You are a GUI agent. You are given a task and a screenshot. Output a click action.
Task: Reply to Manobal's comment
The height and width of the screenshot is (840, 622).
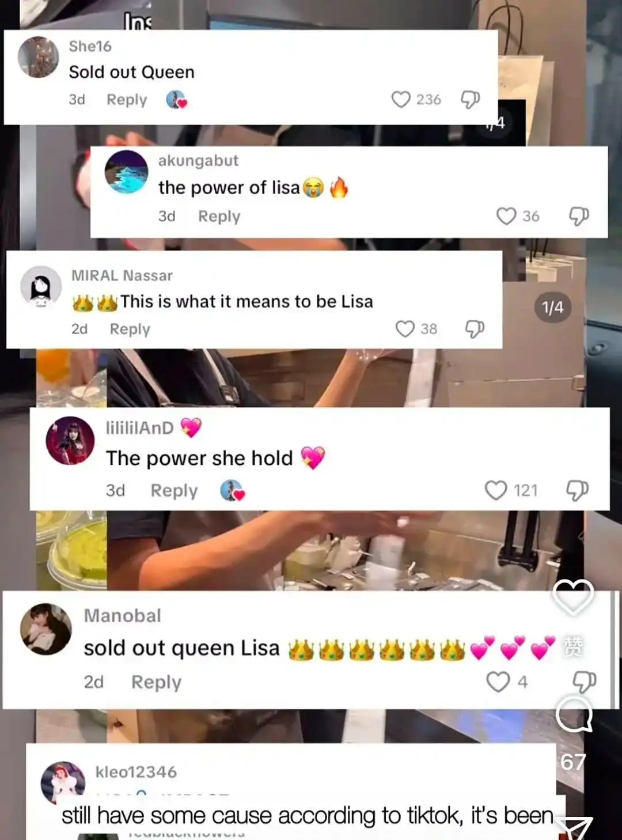click(156, 682)
